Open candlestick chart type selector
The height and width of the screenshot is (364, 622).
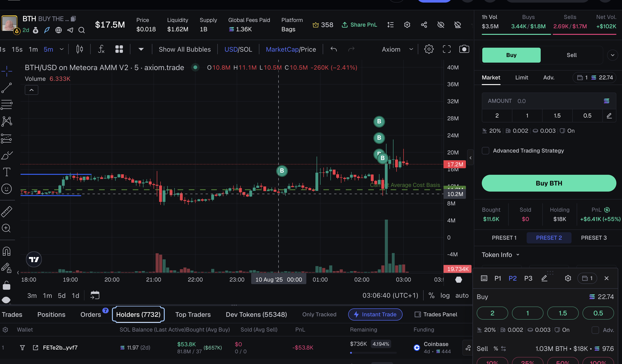(x=79, y=49)
